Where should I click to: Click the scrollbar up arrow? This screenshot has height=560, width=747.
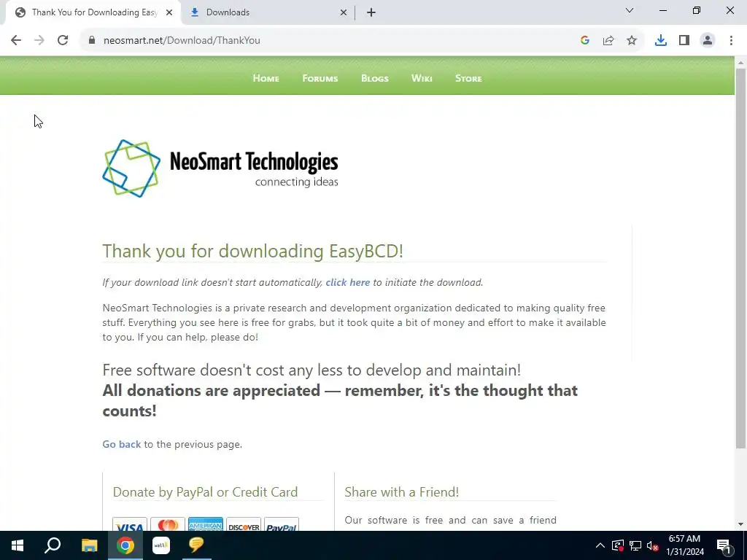[x=741, y=63]
